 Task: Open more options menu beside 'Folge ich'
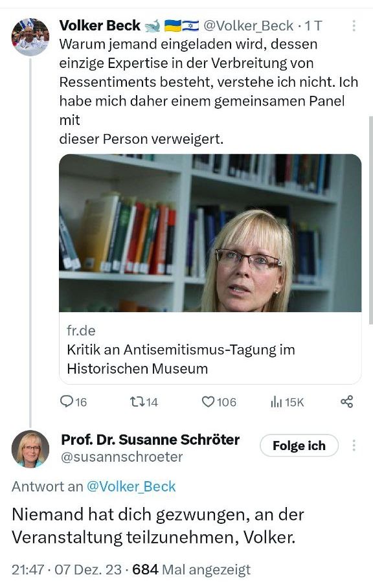(x=354, y=446)
